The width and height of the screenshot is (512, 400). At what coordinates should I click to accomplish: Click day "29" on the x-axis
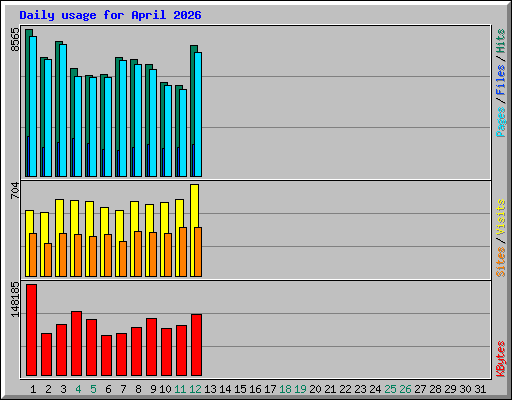[450, 389]
